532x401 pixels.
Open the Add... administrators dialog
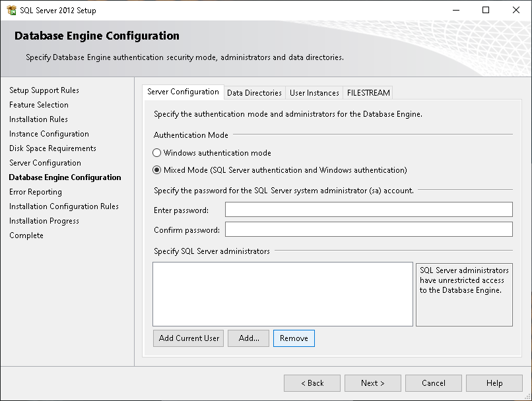(x=248, y=338)
